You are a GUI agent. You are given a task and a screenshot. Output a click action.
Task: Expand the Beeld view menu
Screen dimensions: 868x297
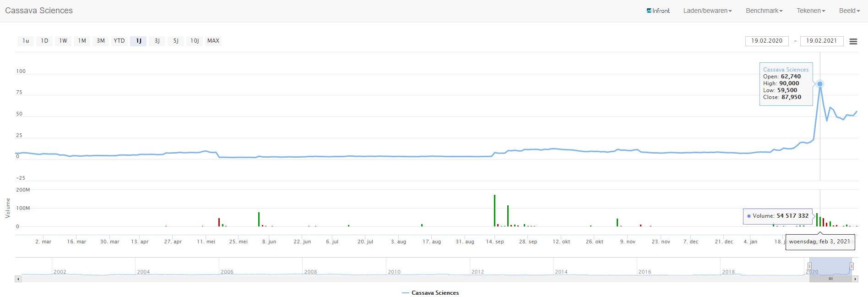(x=849, y=11)
